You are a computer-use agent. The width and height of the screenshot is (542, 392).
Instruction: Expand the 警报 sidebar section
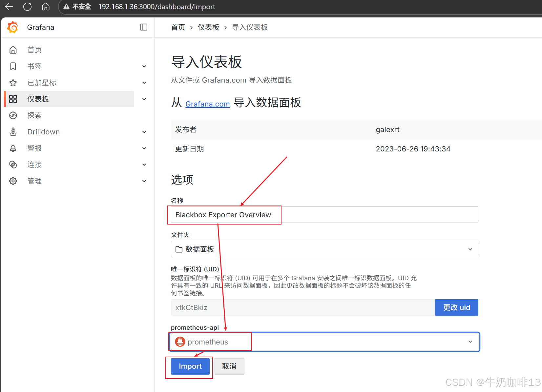(144, 148)
